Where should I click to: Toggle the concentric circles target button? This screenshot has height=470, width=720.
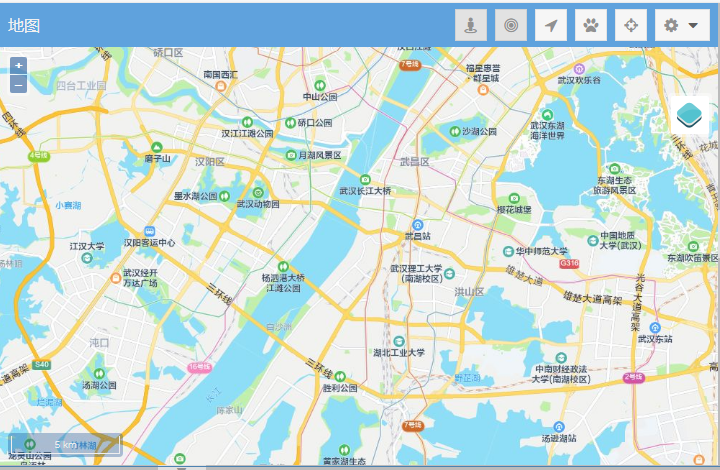point(510,26)
